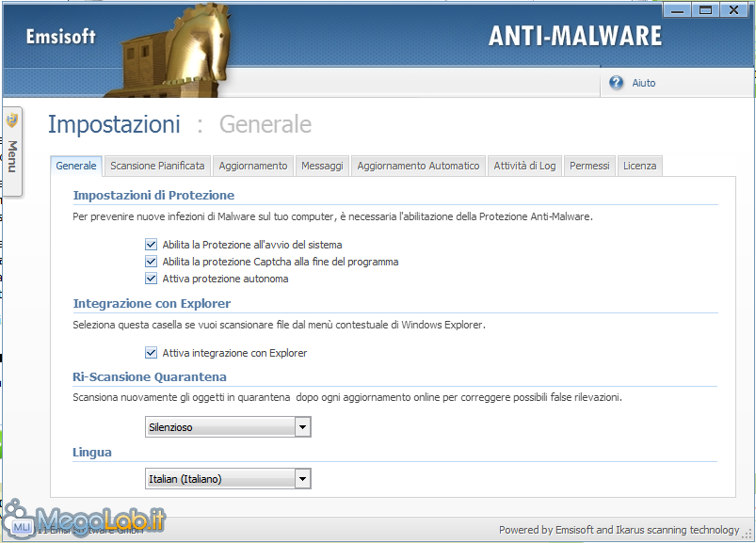Disable Attiva protezione autonoma checkbox

pyautogui.click(x=151, y=279)
